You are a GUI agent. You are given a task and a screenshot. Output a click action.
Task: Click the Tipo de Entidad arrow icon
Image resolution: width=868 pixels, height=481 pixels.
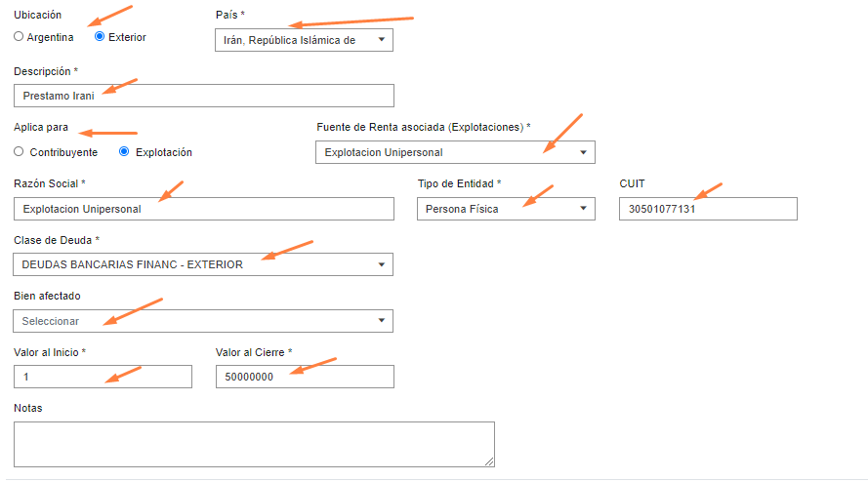(x=583, y=209)
